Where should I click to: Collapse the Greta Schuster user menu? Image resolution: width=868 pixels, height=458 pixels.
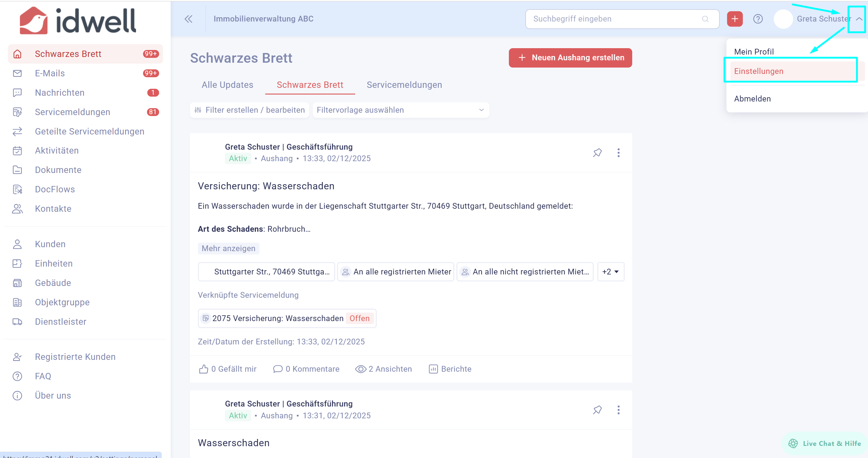click(x=859, y=19)
